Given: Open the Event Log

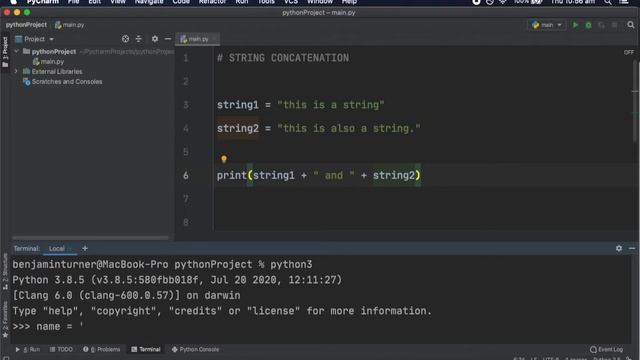Looking at the screenshot, I should click(607, 349).
